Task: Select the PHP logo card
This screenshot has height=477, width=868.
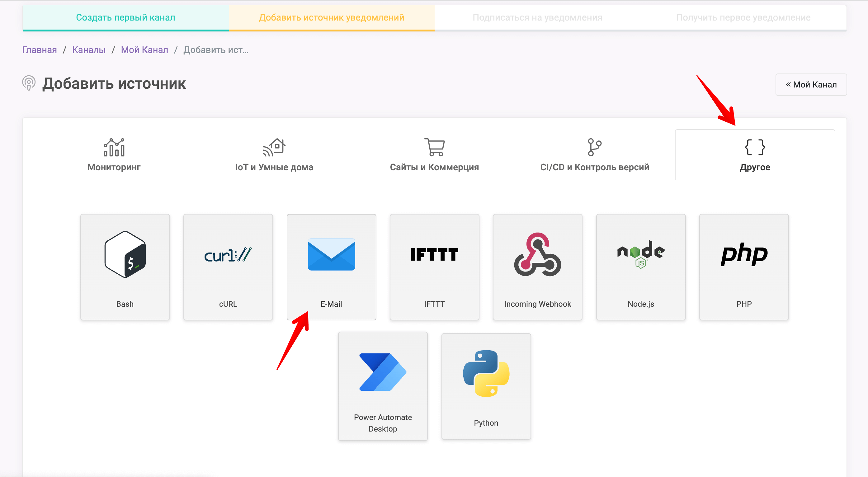Action: [744, 254]
